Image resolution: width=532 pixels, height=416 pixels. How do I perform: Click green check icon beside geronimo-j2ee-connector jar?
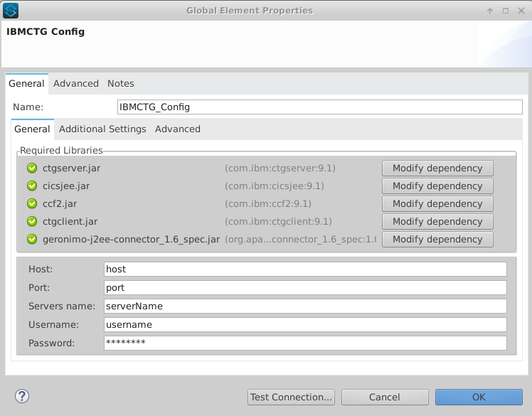(x=32, y=240)
